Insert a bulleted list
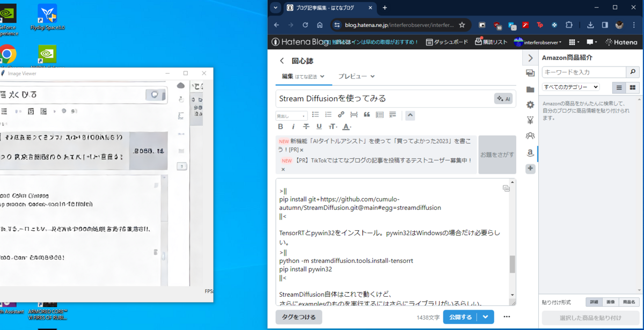 (315, 115)
